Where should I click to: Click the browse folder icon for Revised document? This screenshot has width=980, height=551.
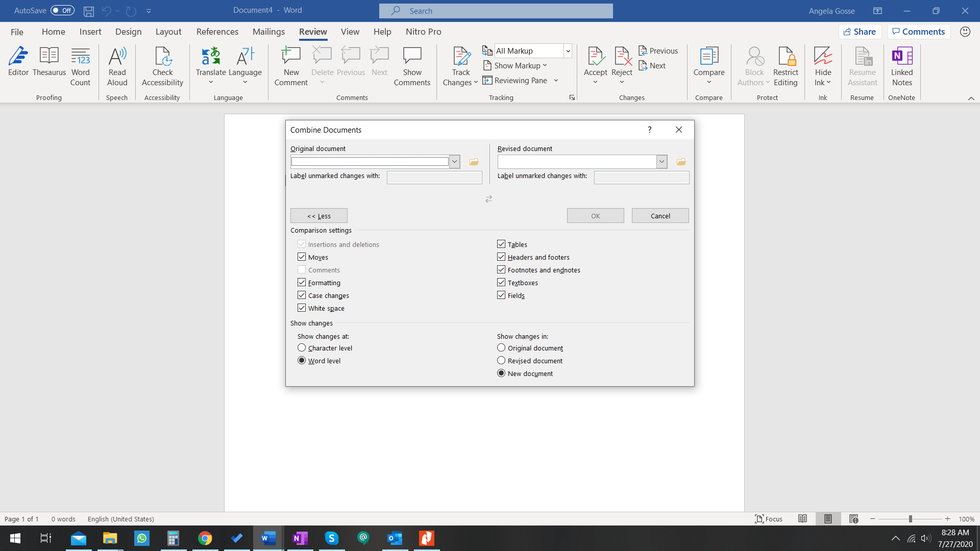(x=681, y=162)
